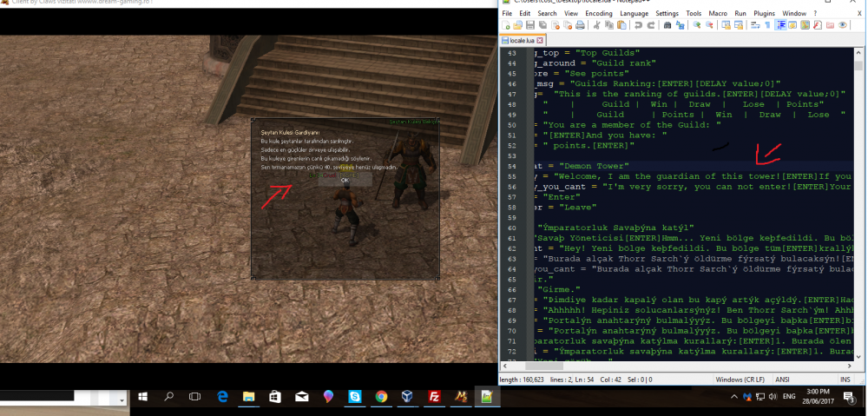Toggle Show All Characters paragraph icon

768,25
